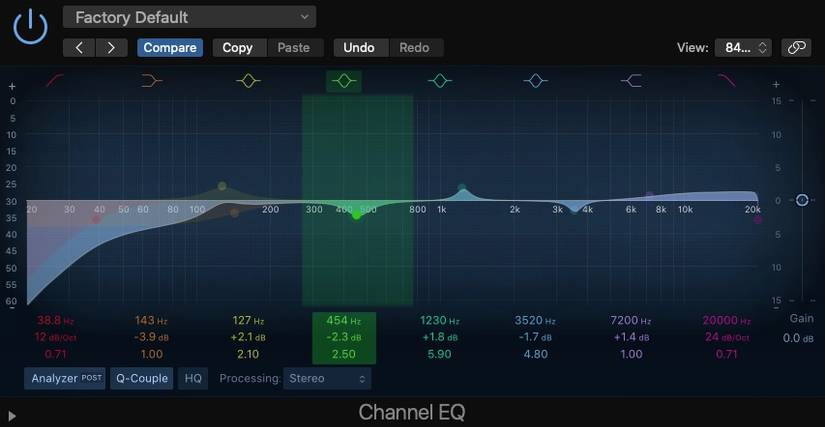The width and height of the screenshot is (825, 427).
Task: Click the -2.3 dB gain value
Action: point(344,337)
